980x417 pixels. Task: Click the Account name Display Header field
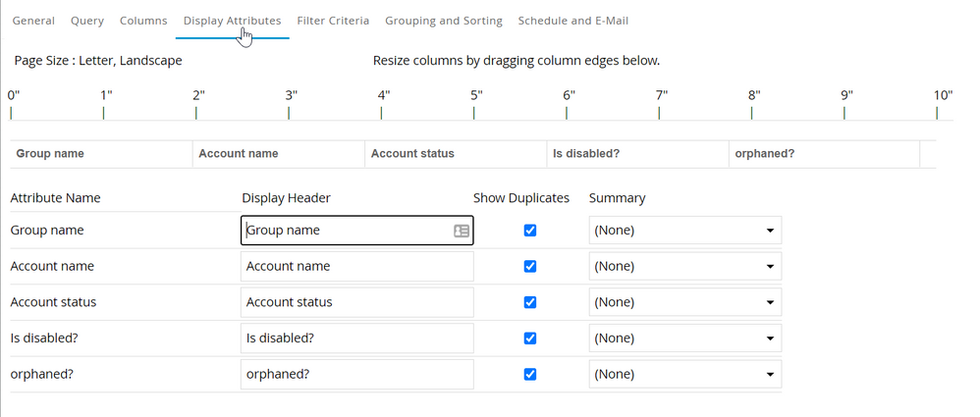click(x=356, y=266)
